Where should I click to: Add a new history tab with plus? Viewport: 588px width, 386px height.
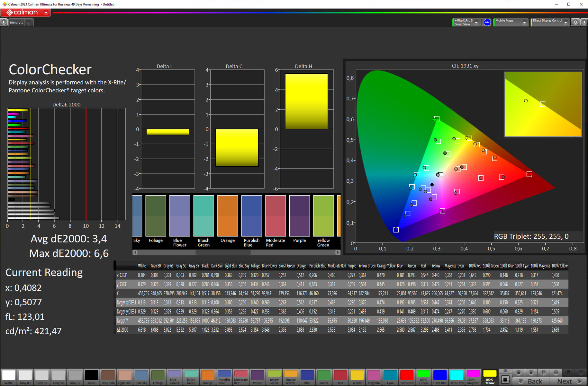coord(29,23)
